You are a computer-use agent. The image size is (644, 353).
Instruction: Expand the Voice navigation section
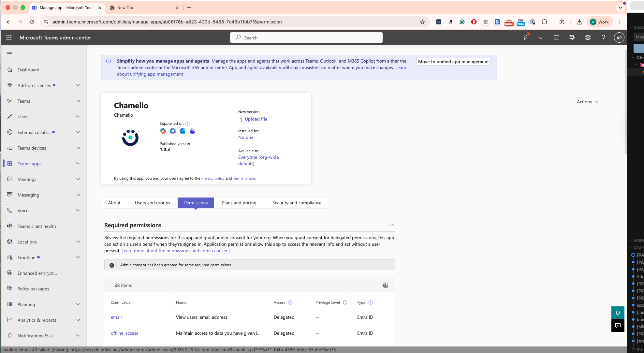[x=78, y=211]
